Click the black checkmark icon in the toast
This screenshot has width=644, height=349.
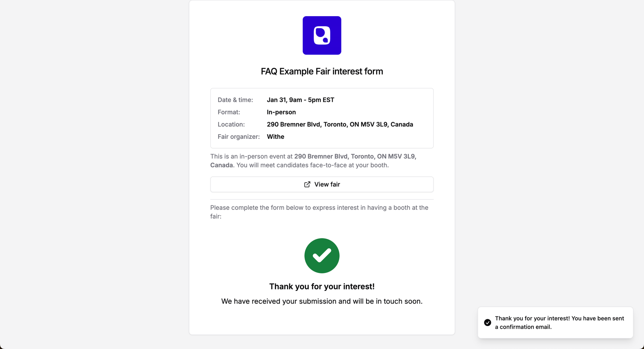tap(488, 323)
